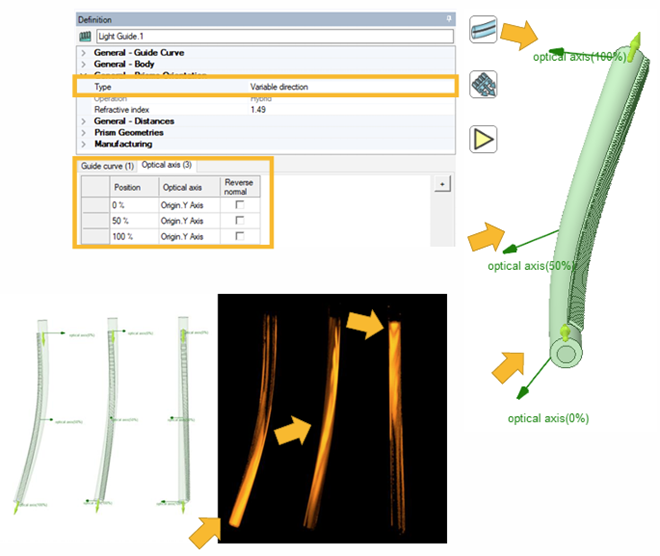
Task: Toggle Reverse normal for 0 % row
Action: (x=240, y=205)
